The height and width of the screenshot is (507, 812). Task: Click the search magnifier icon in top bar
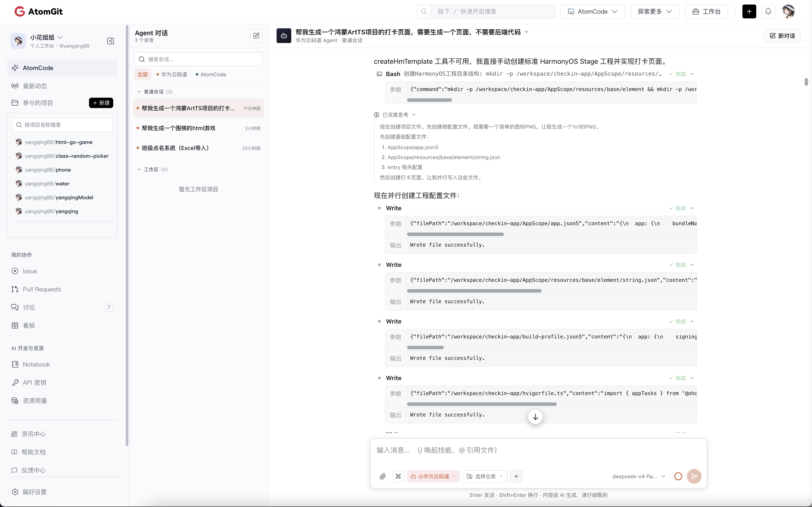tap(424, 11)
